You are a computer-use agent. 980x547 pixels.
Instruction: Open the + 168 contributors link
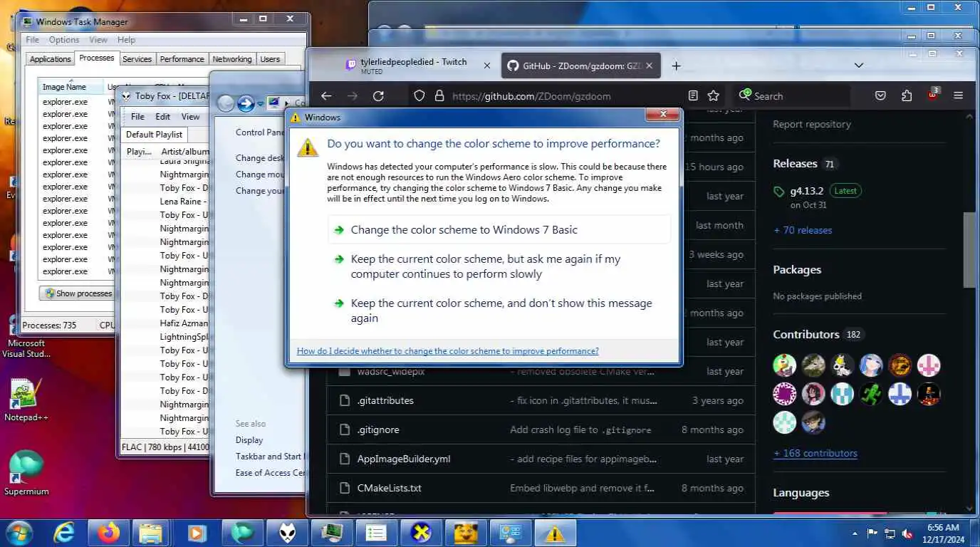[x=815, y=454]
